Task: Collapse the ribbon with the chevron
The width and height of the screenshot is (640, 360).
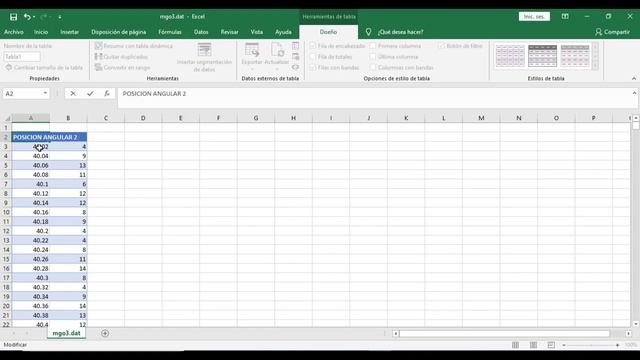Action: click(x=633, y=78)
